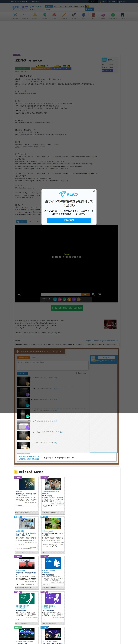Select the Mat search tab
The image size is (138, 644).
(66, 7)
